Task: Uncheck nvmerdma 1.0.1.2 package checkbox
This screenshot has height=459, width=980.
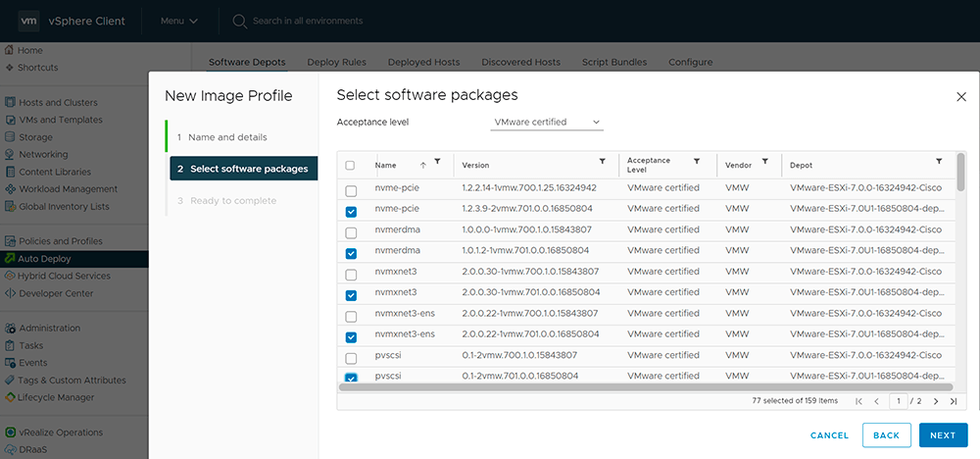Action: [351, 253]
